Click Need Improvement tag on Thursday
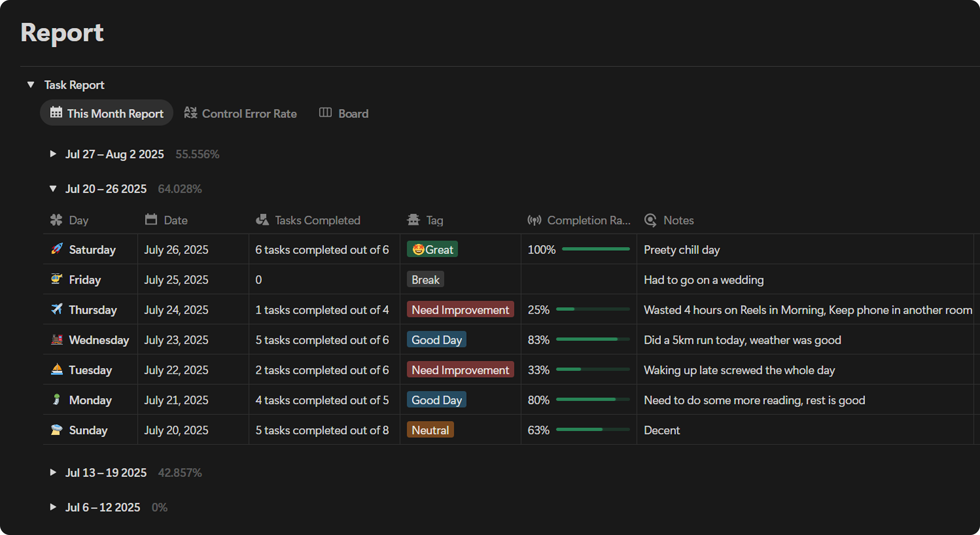Viewport: 980px width, 535px height. click(x=460, y=310)
